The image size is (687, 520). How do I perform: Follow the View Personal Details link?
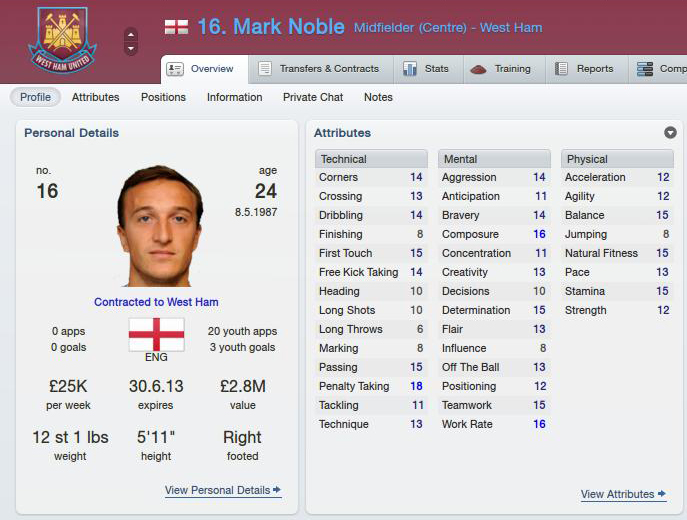tap(223, 490)
